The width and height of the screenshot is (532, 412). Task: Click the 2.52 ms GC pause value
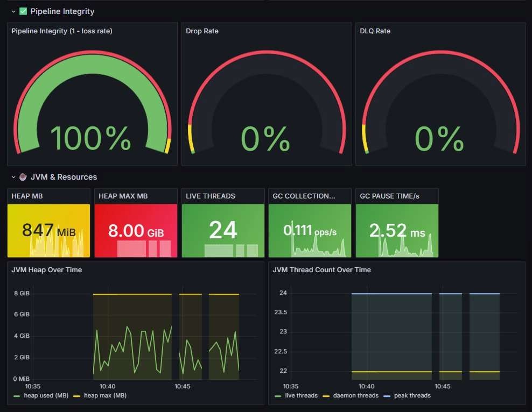coord(397,230)
